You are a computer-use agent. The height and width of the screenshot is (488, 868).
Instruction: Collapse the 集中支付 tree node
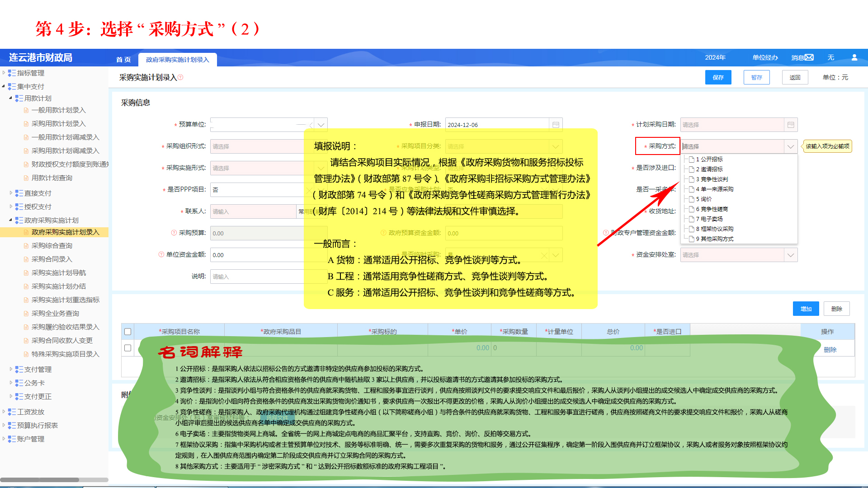tap(4, 86)
